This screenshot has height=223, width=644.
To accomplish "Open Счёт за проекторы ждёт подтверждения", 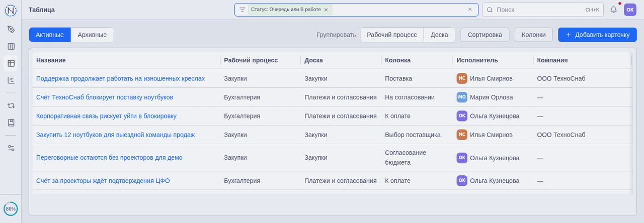I will (x=103, y=181).
